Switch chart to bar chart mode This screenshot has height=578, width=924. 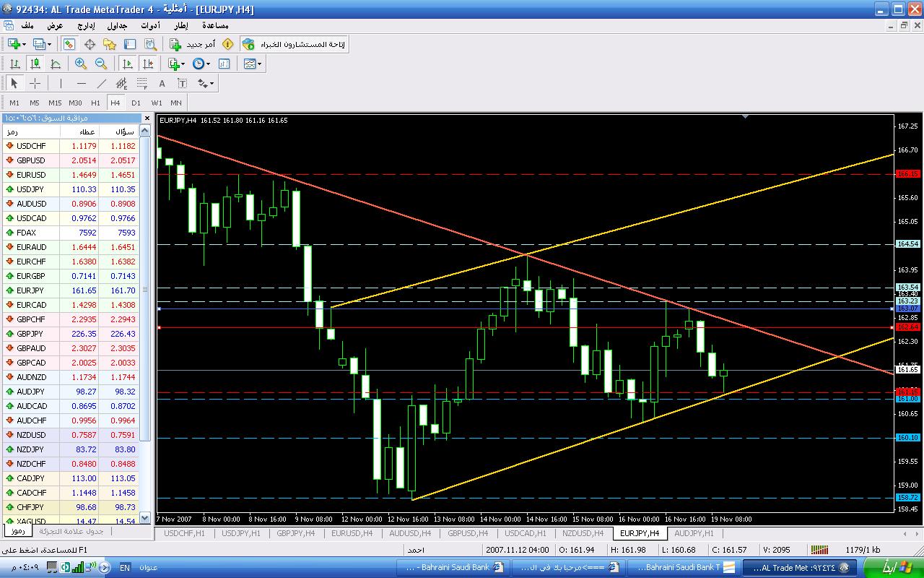pyautogui.click(x=14, y=64)
